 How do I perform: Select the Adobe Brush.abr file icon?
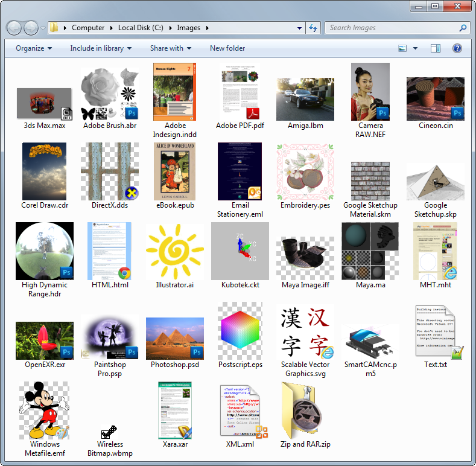(110, 94)
